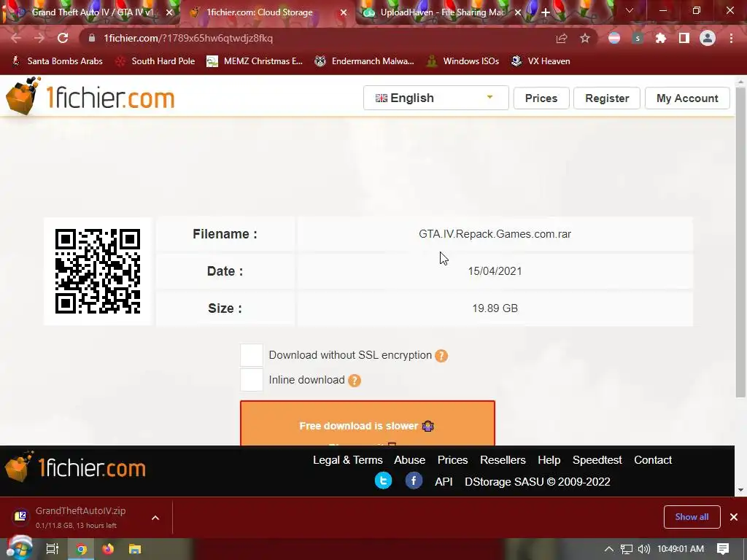Image resolution: width=747 pixels, height=560 pixels.
Task: Click the network icon in the system tray
Action: point(627,549)
